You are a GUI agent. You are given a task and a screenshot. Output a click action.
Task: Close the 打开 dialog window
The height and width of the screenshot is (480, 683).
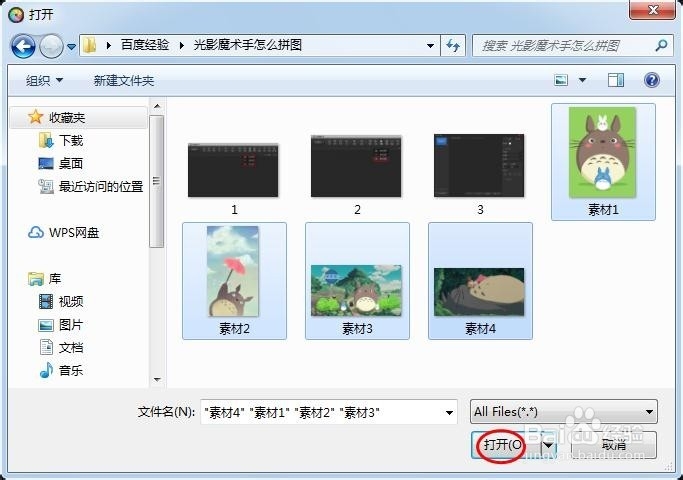tap(652, 10)
